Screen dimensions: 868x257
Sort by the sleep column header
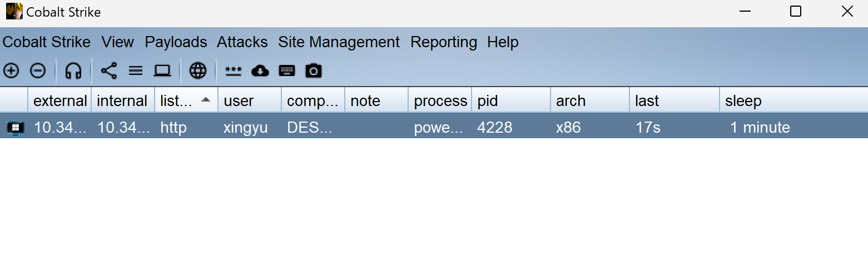tap(794, 100)
